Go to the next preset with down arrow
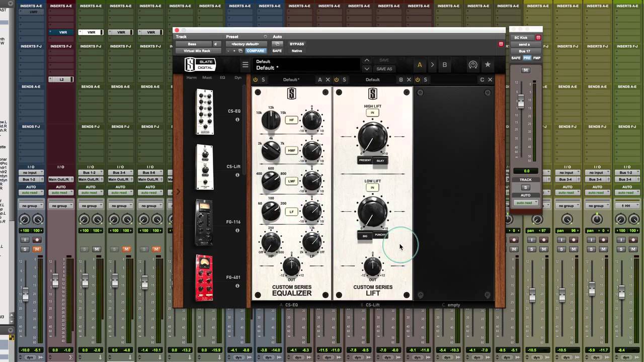This screenshot has height=362, width=644. pyautogui.click(x=367, y=69)
